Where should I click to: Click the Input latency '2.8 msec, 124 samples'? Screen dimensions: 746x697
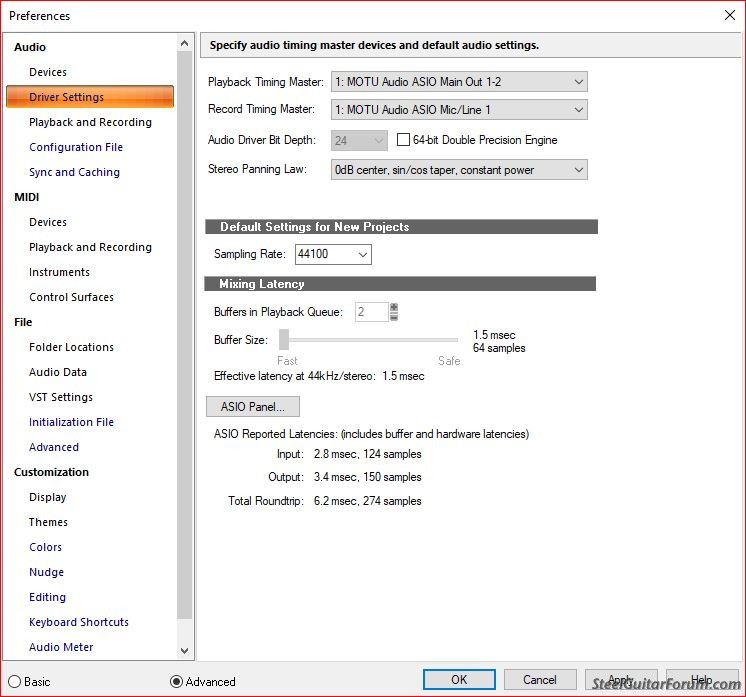[x=367, y=454]
